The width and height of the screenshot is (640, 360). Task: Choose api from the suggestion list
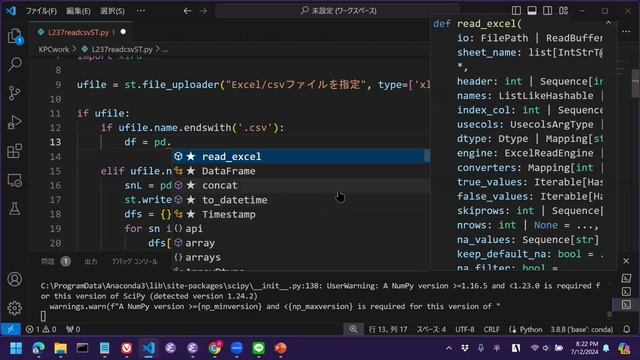pos(300,228)
